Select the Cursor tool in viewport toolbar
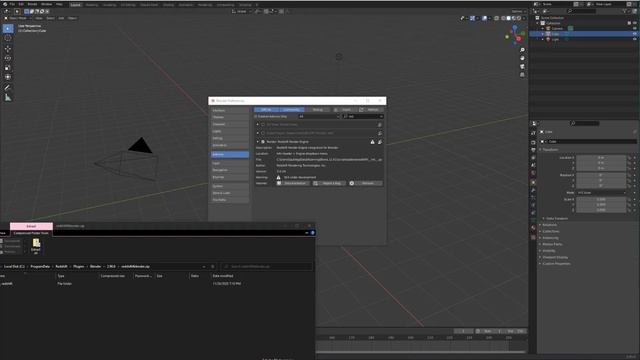The height and width of the screenshot is (360, 640). coord(8,38)
